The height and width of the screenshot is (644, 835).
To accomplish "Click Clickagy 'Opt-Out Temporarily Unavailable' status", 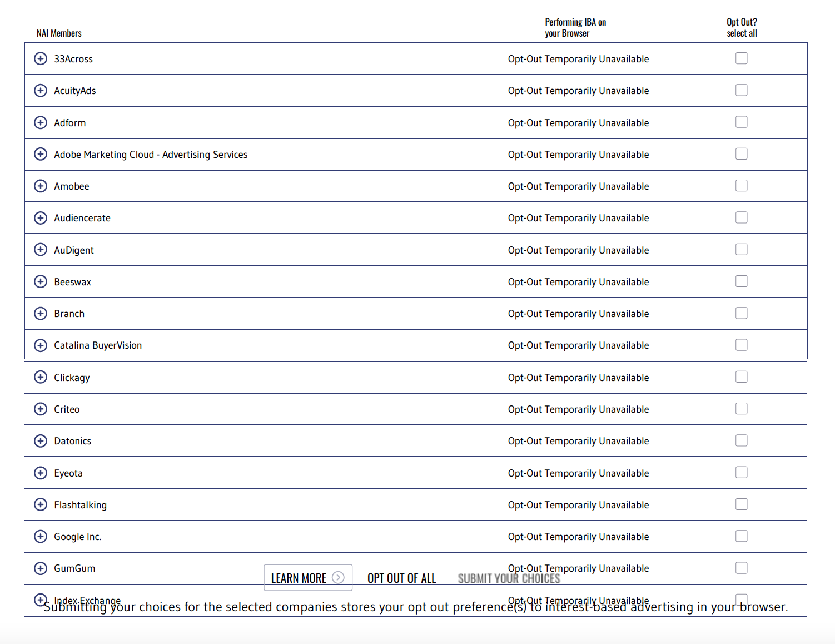I will 578,378.
